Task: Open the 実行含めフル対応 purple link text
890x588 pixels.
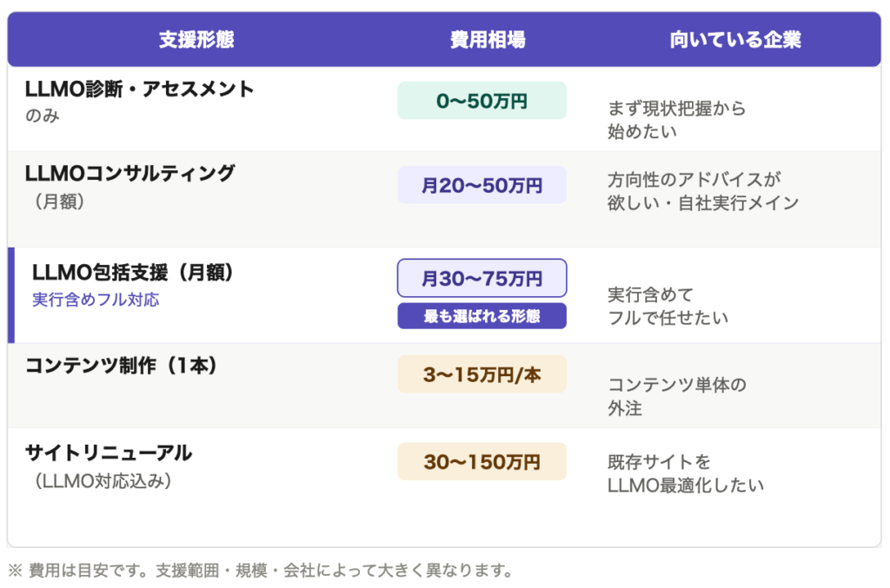Action: pos(96,301)
